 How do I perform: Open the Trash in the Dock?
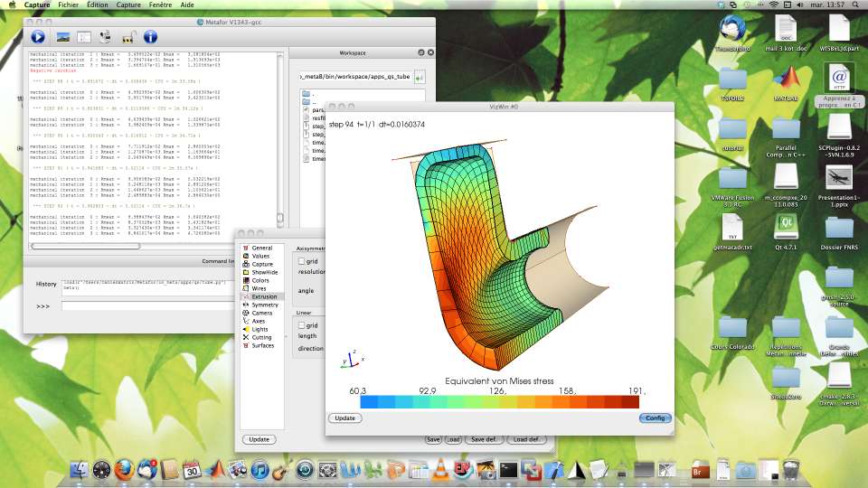pos(791,470)
